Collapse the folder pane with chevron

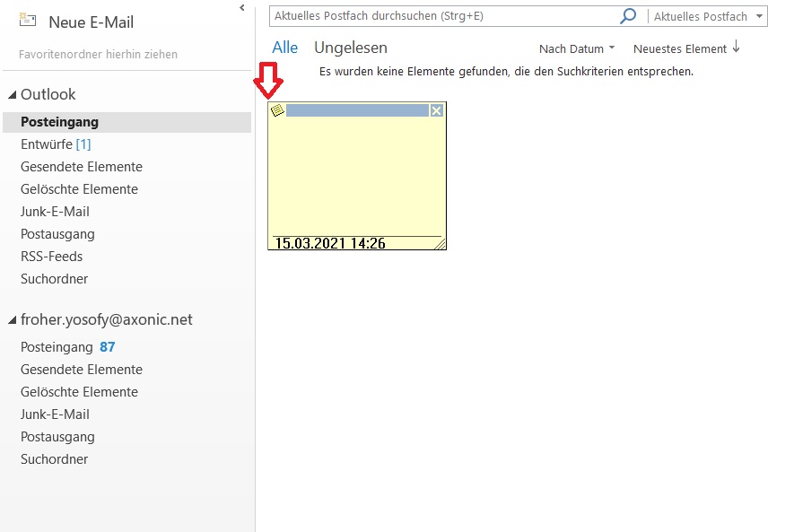click(242, 7)
